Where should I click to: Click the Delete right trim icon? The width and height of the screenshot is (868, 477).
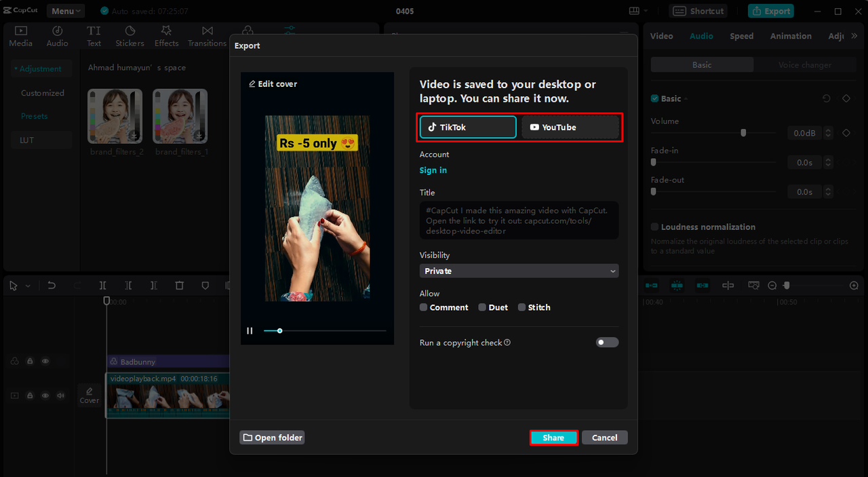(154, 286)
